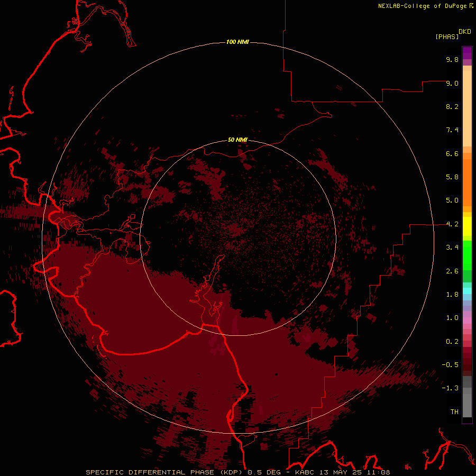Click the 0.2 scale value
Screen dimensions: 476x476
(452, 342)
